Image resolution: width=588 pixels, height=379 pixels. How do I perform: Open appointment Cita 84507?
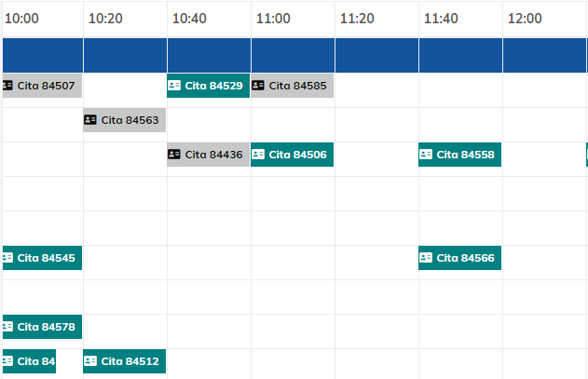click(x=47, y=86)
